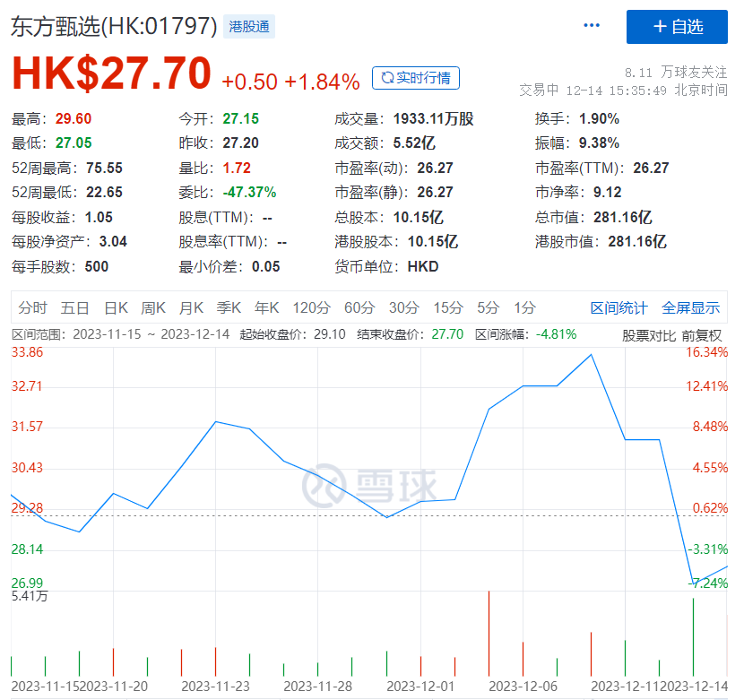Open the three-dots more options menu
The image size is (744, 700).
[x=592, y=25]
